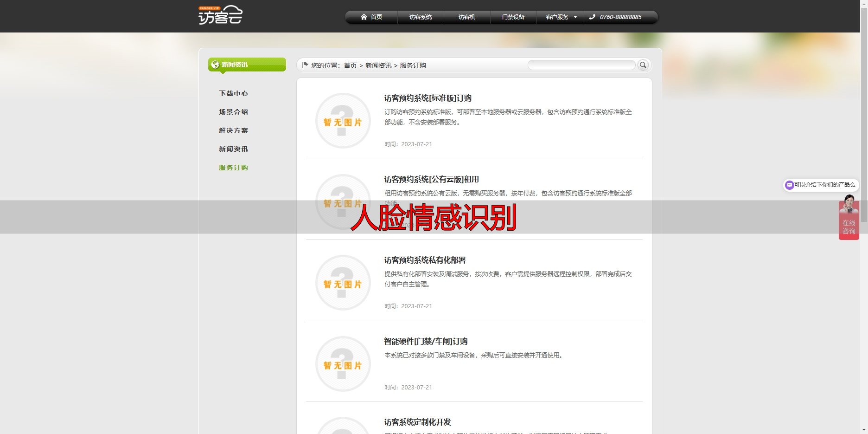The width and height of the screenshot is (868, 434).
Task: Click the date under 访客预约系统[标准版]订购
Action: (x=408, y=144)
